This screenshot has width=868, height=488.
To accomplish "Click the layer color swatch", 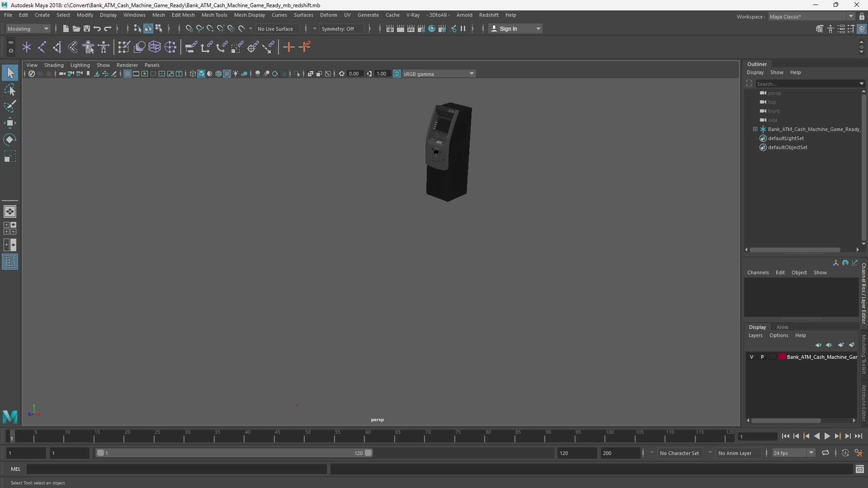I will click(782, 357).
